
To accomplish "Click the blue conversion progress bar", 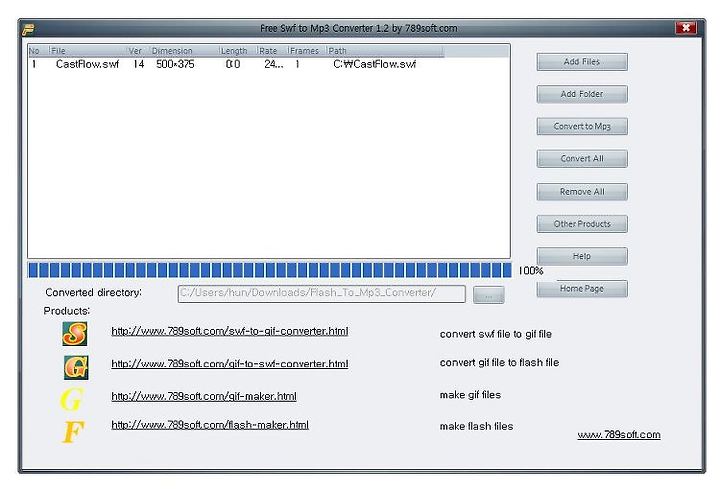I will (x=270, y=270).
